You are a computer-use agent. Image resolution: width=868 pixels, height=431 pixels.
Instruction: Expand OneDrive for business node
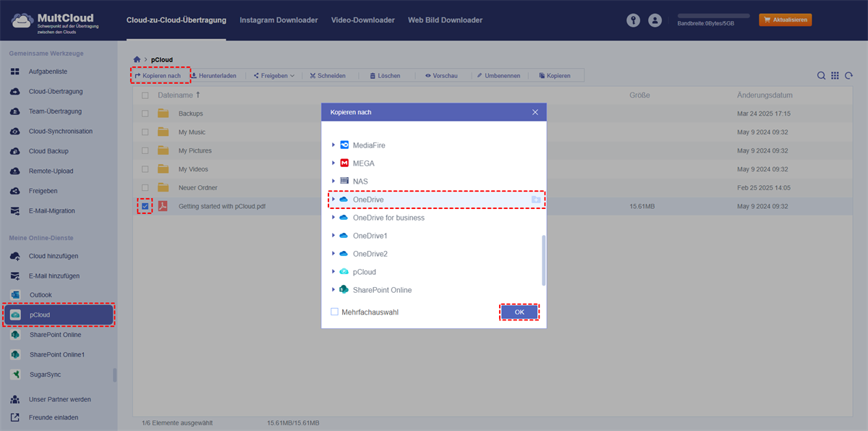click(x=333, y=218)
